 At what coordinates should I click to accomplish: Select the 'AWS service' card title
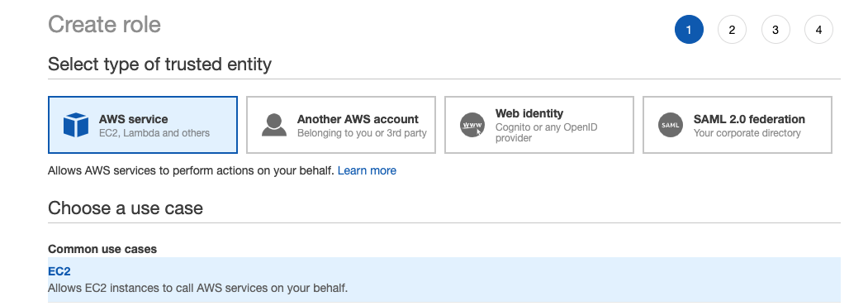click(134, 119)
